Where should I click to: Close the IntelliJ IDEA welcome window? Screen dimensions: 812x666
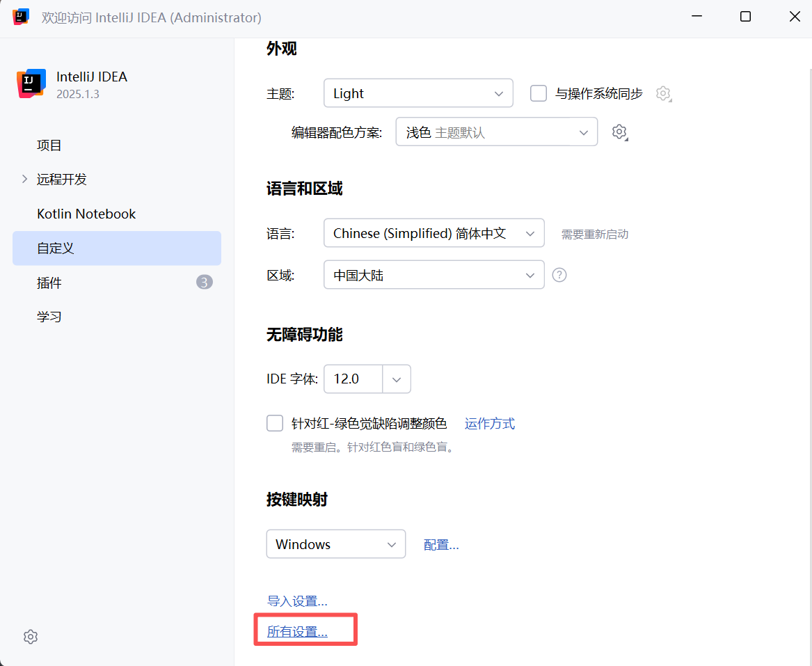coord(795,17)
